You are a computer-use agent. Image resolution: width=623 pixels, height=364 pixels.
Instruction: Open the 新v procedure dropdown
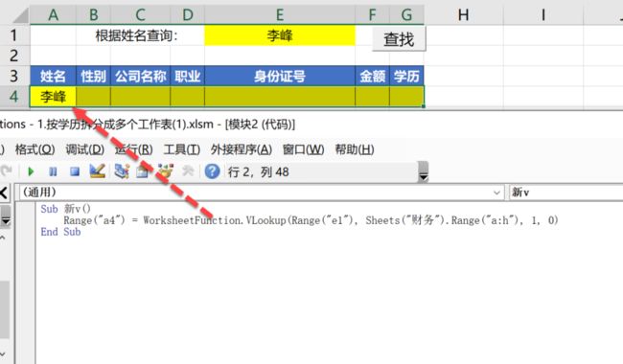(566, 193)
